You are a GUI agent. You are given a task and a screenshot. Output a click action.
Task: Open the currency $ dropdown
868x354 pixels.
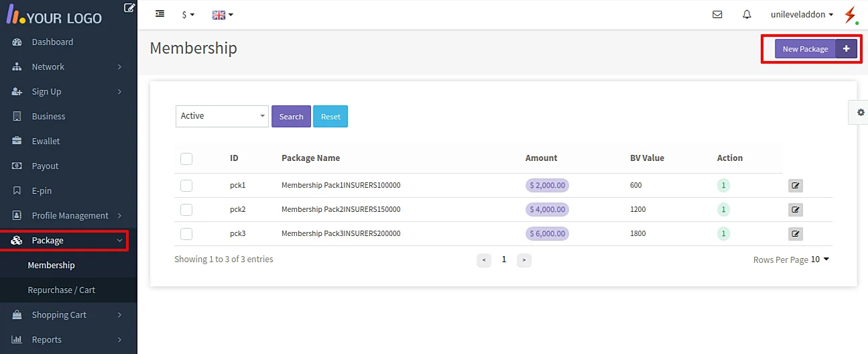188,14
